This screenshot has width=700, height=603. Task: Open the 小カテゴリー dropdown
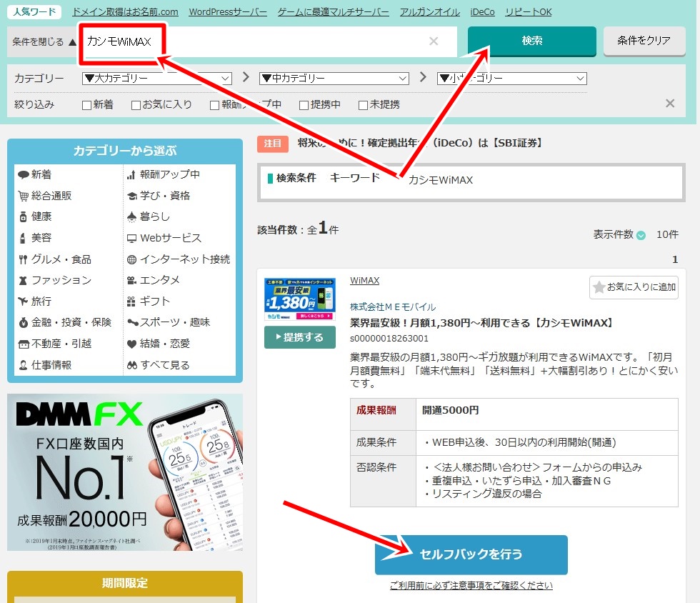click(x=512, y=79)
